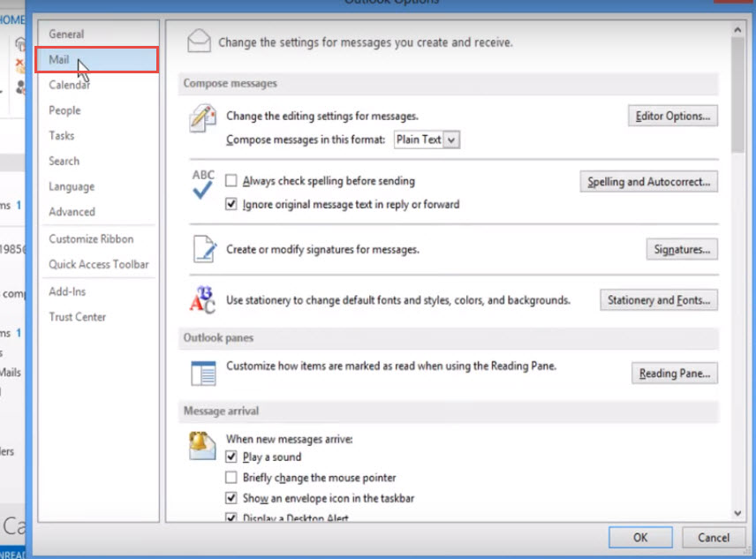Toggle Show an envelope icon in taskbar
Image resolution: width=756 pixels, height=559 pixels.
(231, 498)
